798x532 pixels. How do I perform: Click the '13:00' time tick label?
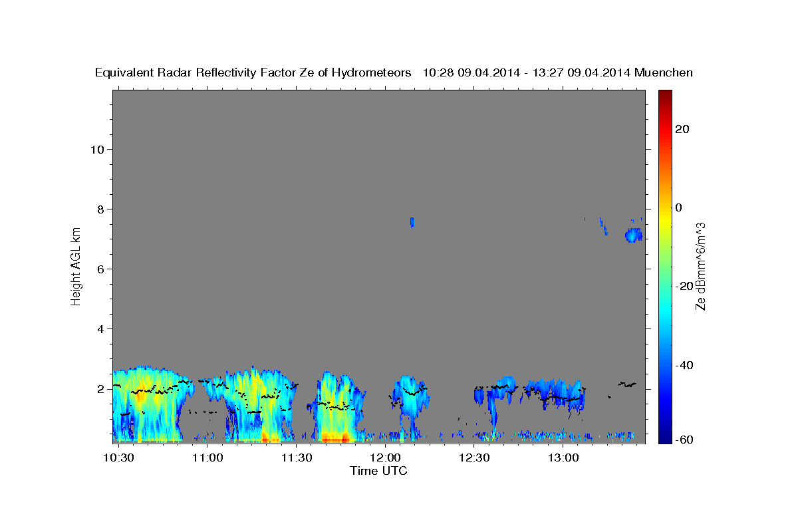pyautogui.click(x=563, y=458)
